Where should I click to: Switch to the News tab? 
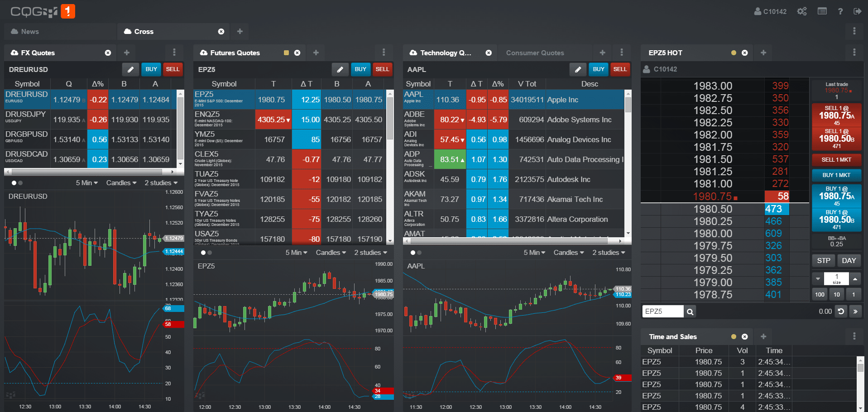30,32
